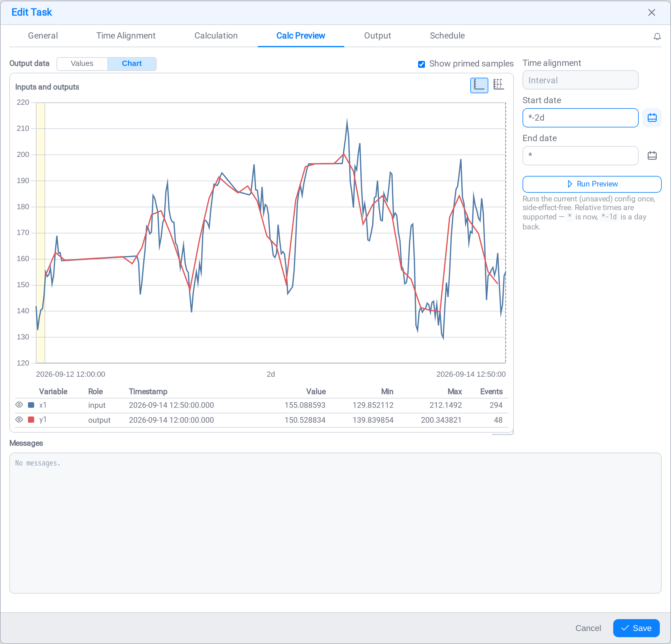
Task: Close the Edit Task dialog
Action: pos(651,13)
